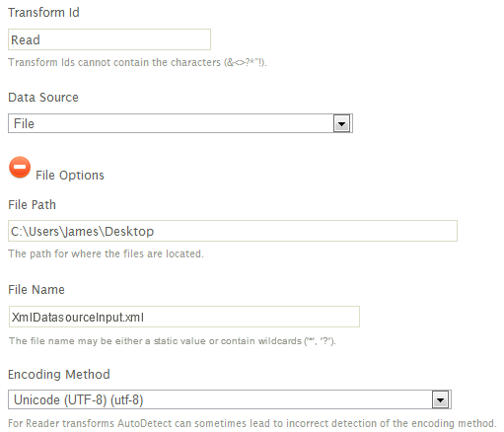Viewport: 504px width, 432px height.
Task: Collapse File Options with red minus icon
Action: pos(20,167)
